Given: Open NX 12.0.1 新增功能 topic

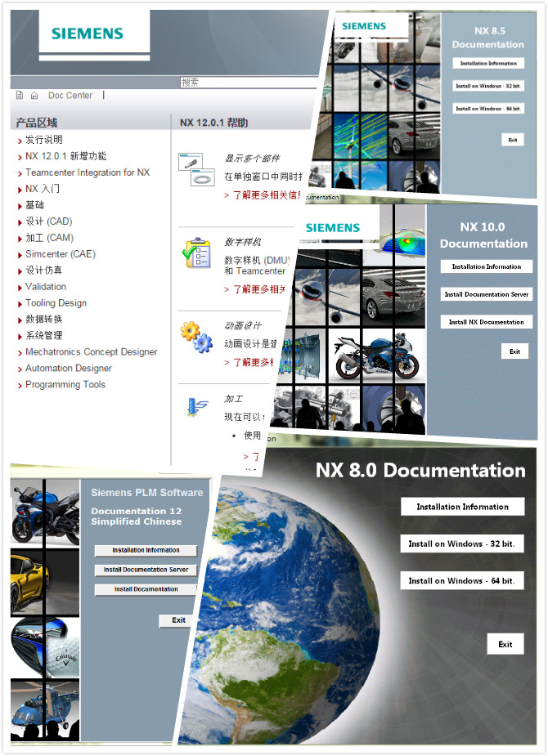Looking at the screenshot, I should point(65,156).
